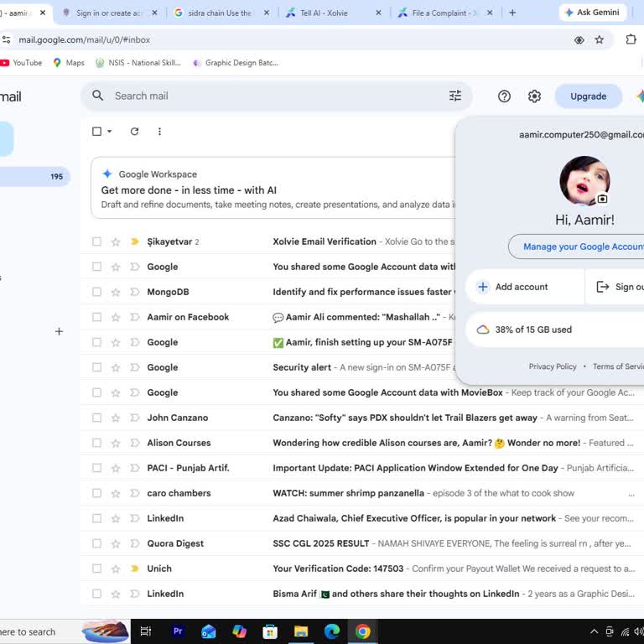The height and width of the screenshot is (644, 644).
Task: Open YouTube bookmark
Action: click(21, 63)
